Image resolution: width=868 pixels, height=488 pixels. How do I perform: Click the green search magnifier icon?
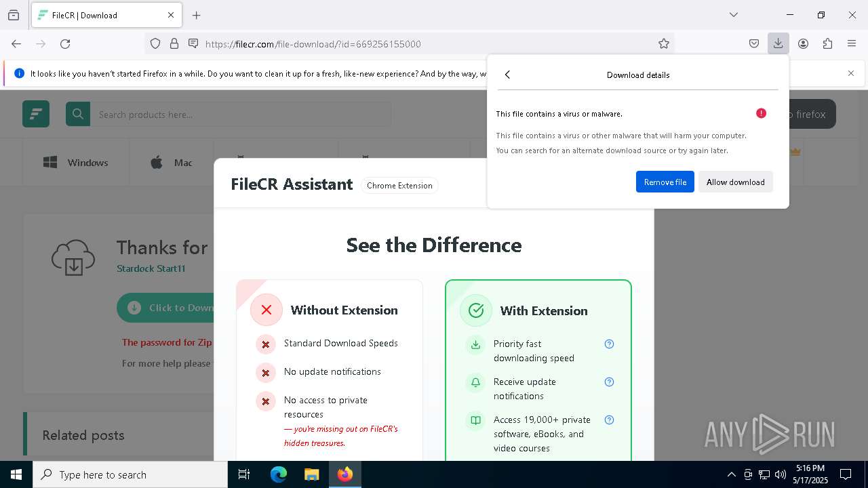point(78,114)
